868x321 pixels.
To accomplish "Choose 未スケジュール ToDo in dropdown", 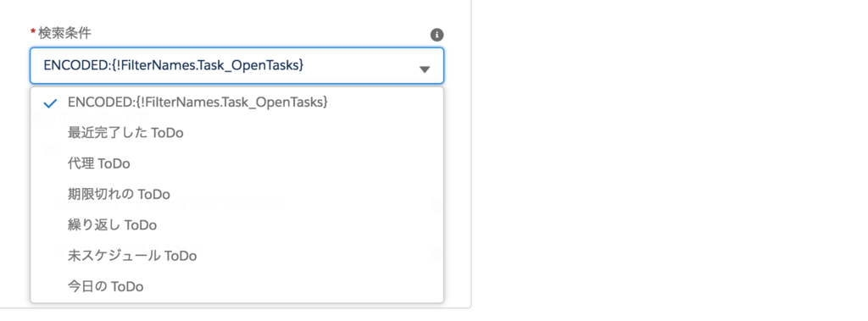I will [237, 256].
